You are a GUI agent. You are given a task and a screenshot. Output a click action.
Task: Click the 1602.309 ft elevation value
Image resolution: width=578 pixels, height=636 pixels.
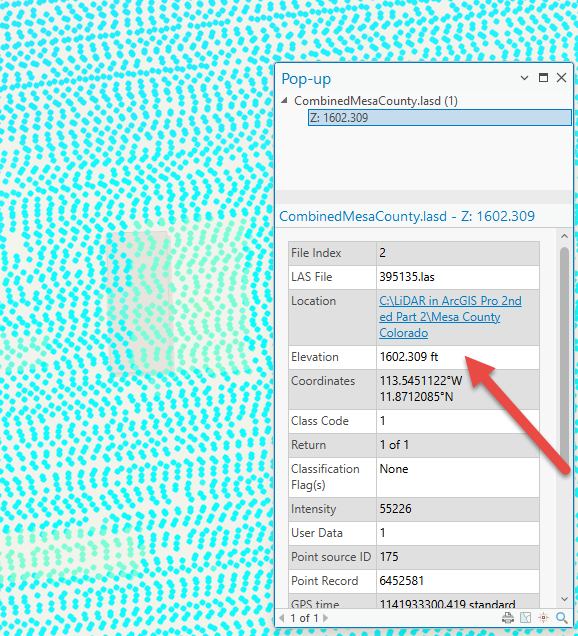pyautogui.click(x=408, y=357)
